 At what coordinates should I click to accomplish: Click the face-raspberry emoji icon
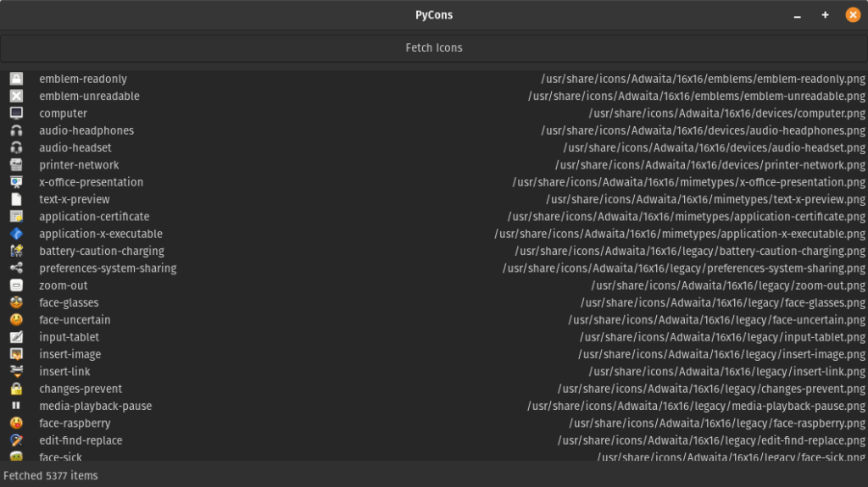16,423
